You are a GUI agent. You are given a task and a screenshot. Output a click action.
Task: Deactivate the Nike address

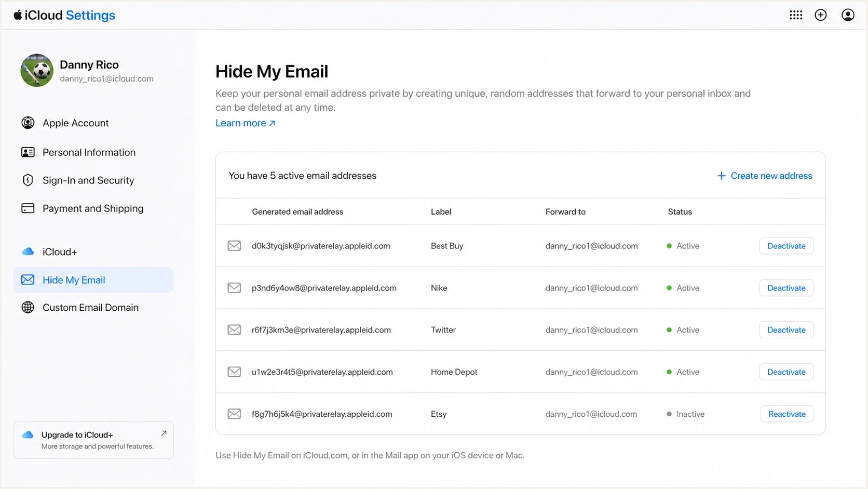coord(786,288)
